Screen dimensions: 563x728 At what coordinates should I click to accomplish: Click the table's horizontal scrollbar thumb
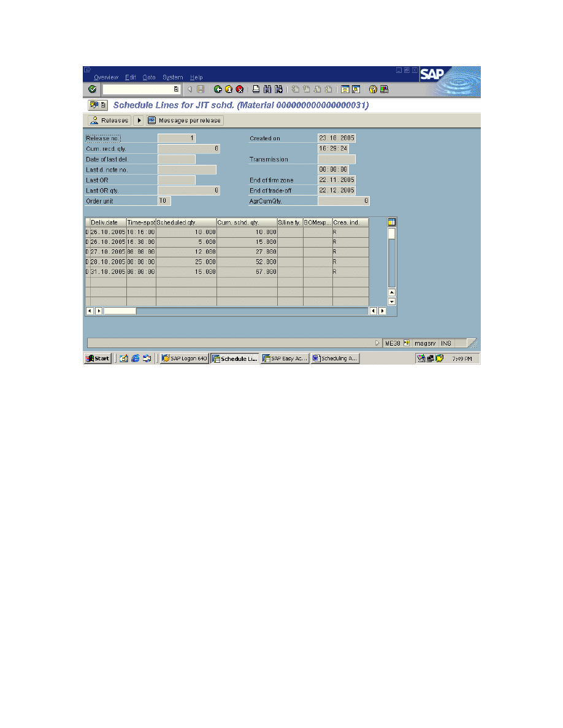coord(120,311)
